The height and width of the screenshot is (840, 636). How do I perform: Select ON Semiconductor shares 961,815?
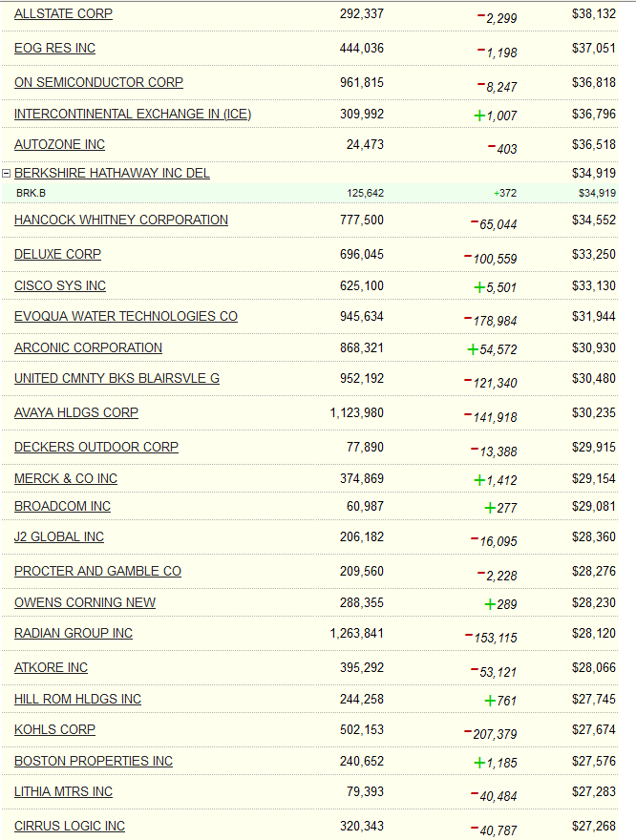[362, 82]
